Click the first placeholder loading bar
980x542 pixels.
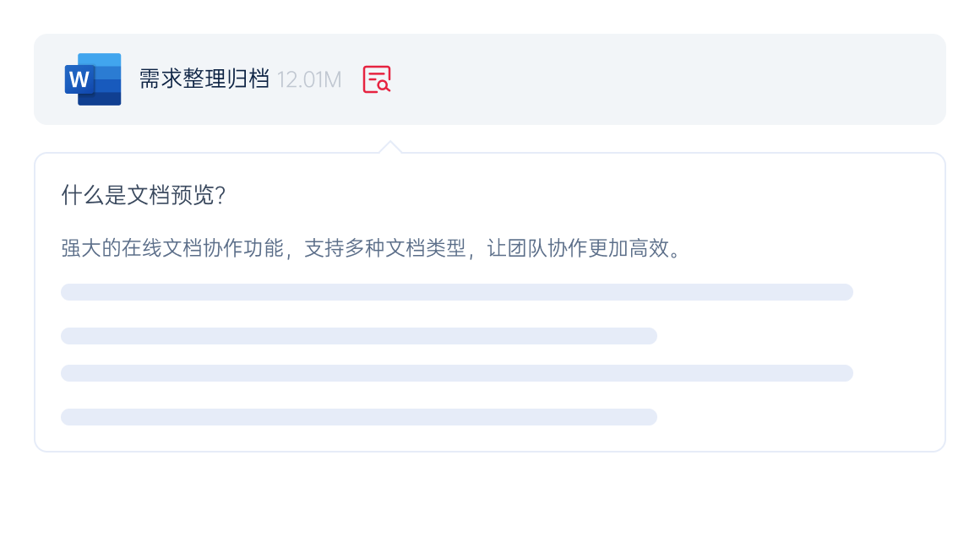coord(456,291)
